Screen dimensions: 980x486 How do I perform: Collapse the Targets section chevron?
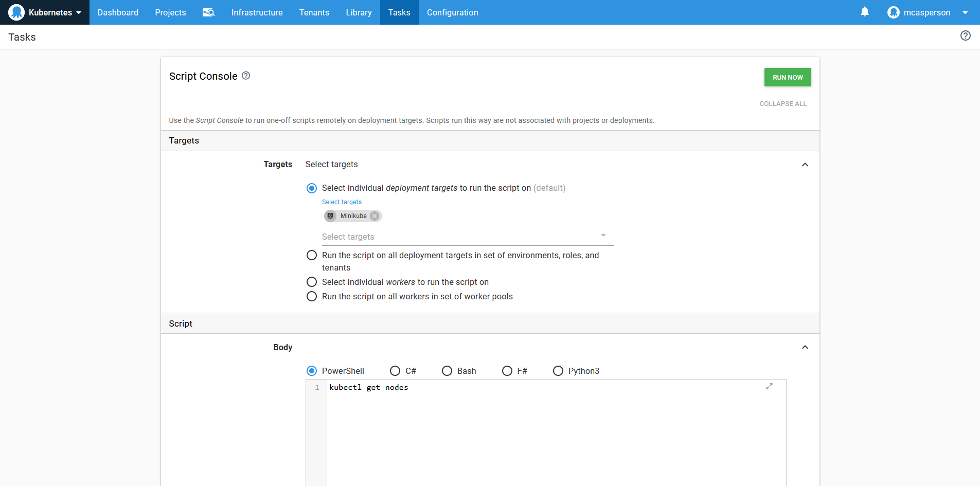[805, 165]
